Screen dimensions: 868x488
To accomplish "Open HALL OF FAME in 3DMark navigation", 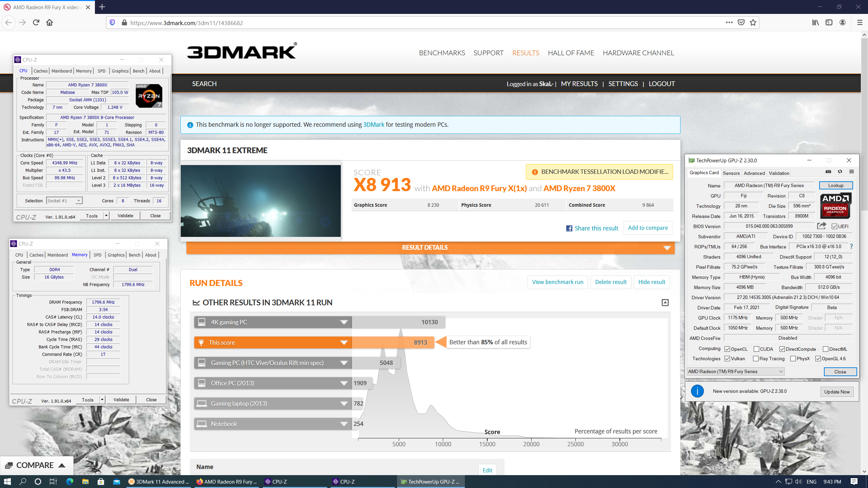I will point(571,53).
